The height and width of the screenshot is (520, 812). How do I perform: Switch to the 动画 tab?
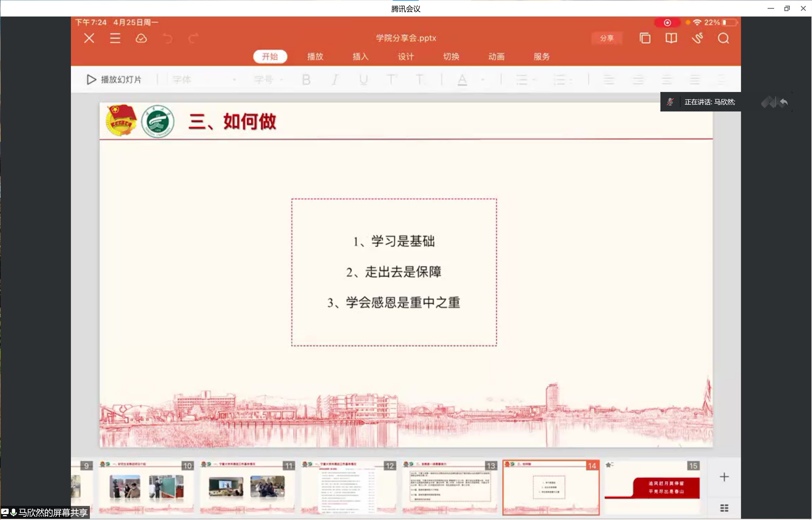(x=496, y=56)
